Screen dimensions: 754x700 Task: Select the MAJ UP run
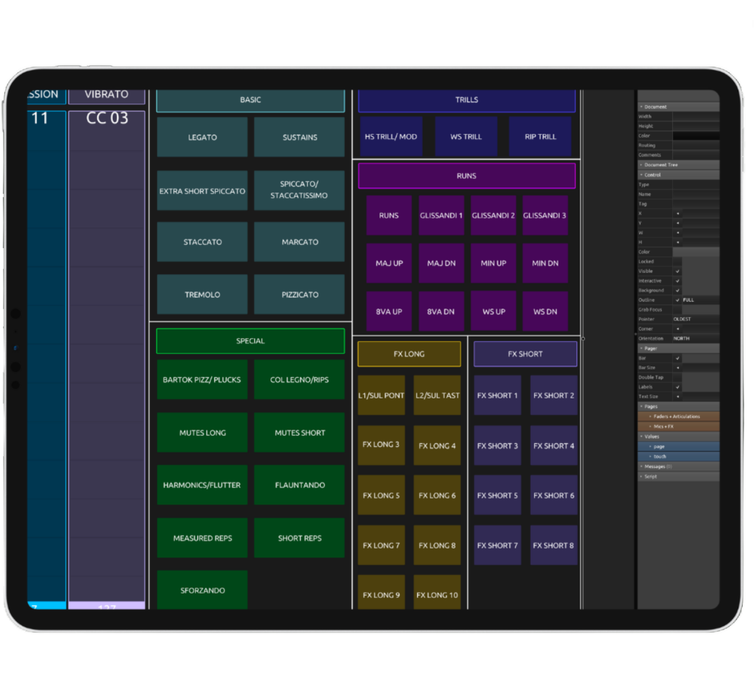point(389,263)
